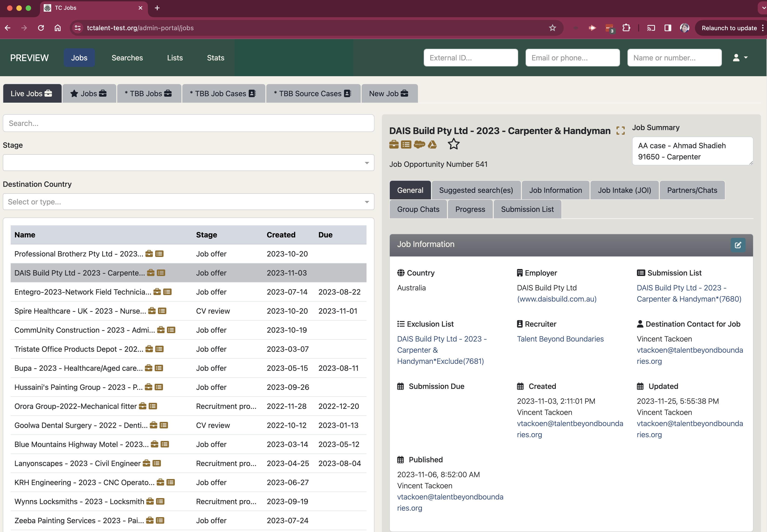Screen dimensions: 767x532
Task: Click the list icon in the job header
Action: [406, 144]
